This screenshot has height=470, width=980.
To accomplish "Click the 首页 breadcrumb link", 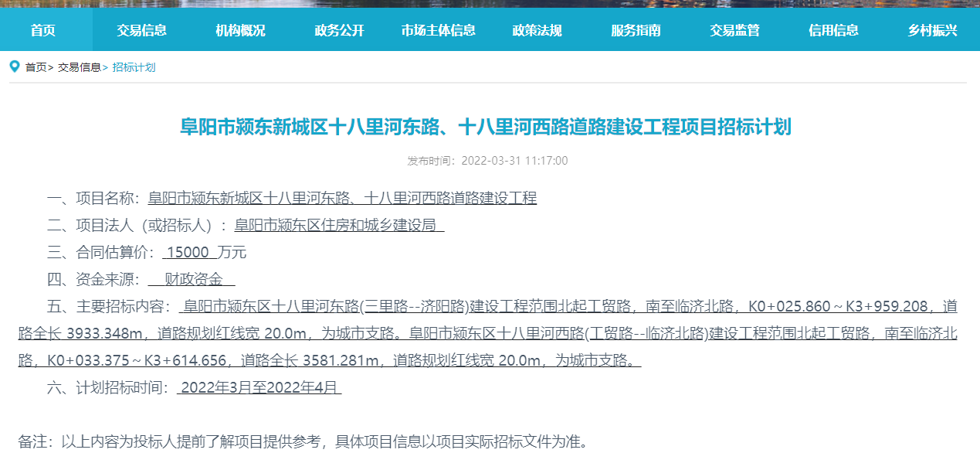I will (36, 67).
